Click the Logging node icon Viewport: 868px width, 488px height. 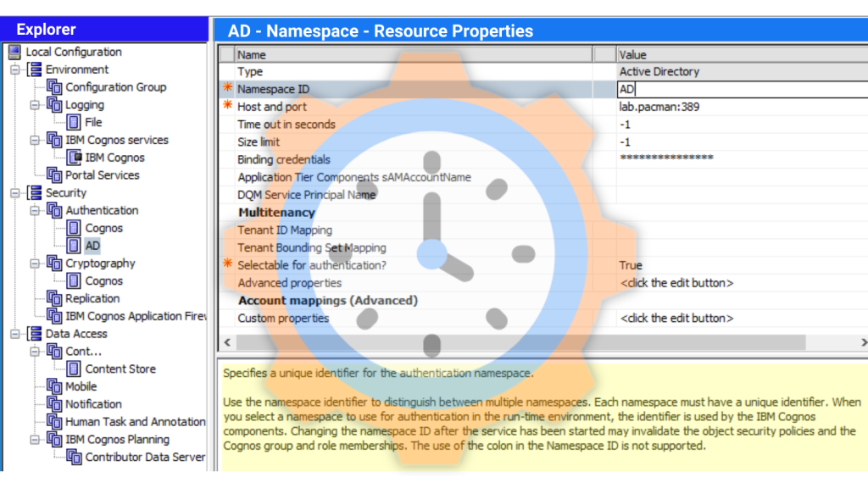(x=54, y=105)
